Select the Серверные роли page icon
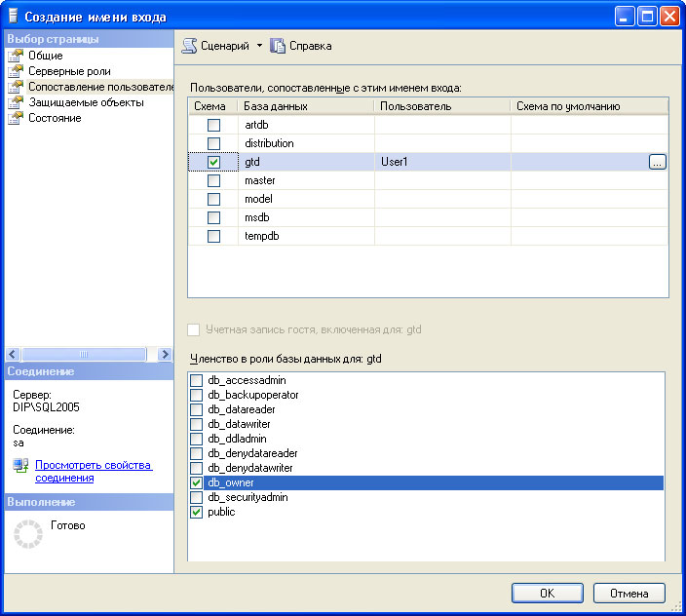 tap(16, 71)
